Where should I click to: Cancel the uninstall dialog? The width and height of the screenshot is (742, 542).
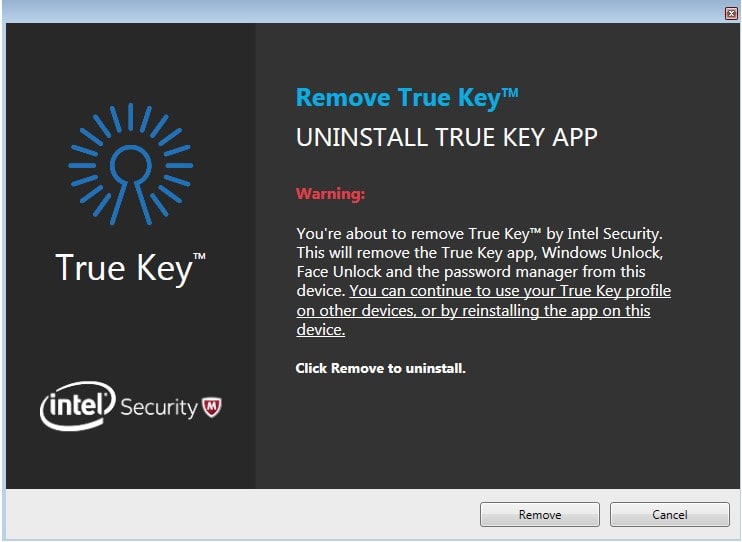click(670, 515)
